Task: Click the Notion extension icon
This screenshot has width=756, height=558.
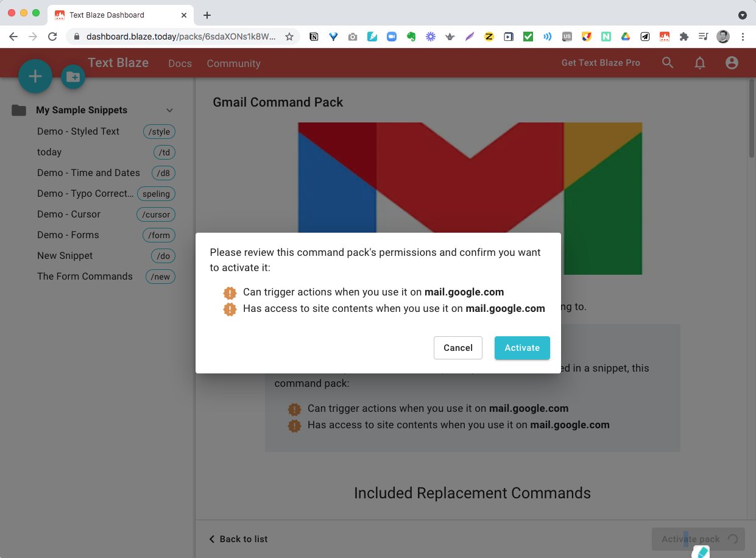Action: click(314, 37)
